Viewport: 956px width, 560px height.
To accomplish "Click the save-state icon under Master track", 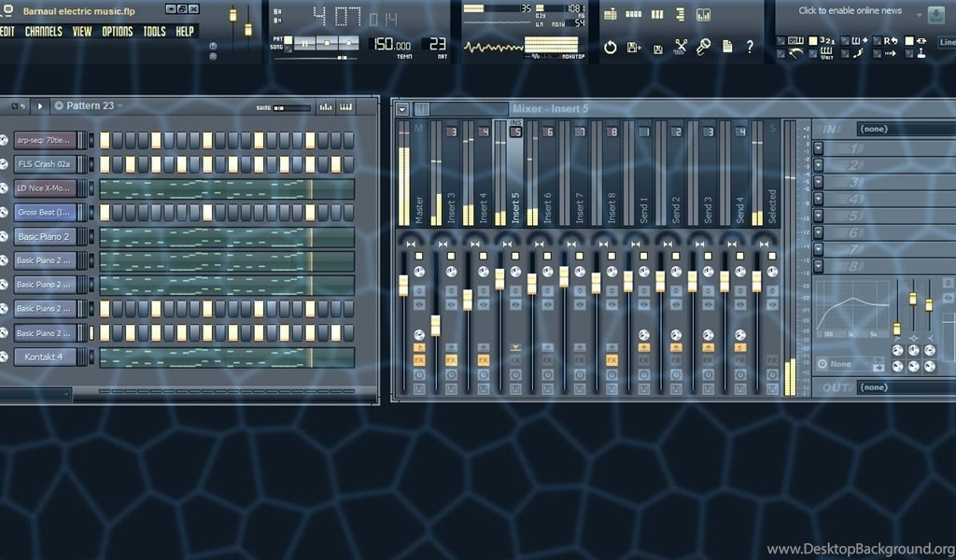I will (419, 388).
